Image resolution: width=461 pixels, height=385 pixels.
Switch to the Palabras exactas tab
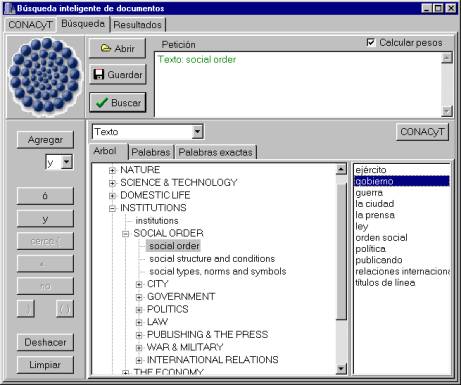tap(216, 152)
